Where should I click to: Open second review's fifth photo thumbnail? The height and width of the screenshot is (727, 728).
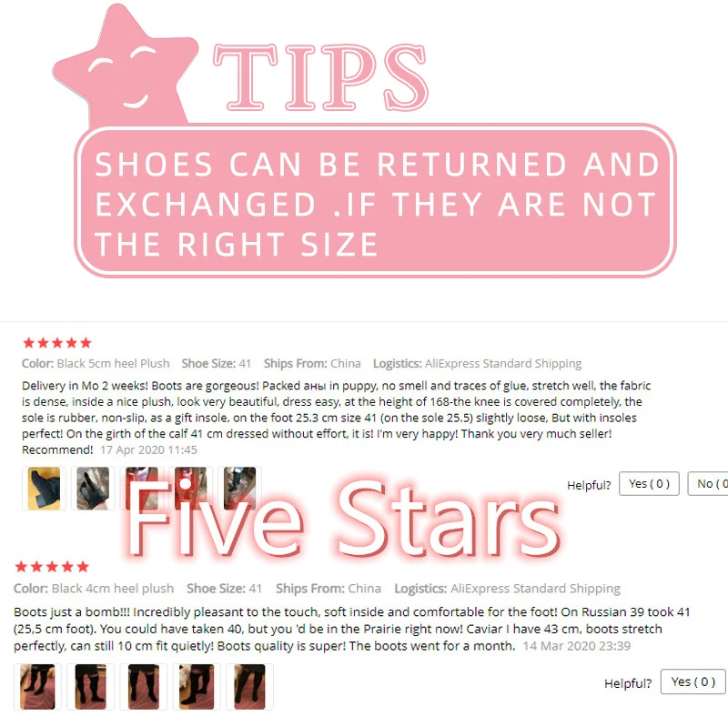tap(249, 687)
